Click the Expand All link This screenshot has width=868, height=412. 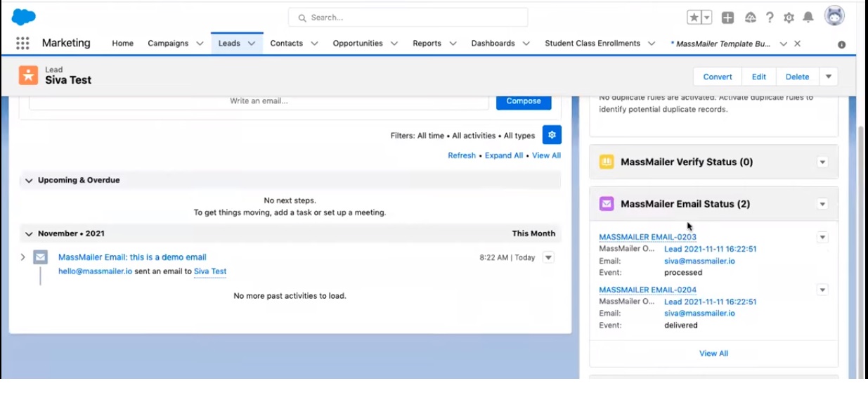pos(504,155)
